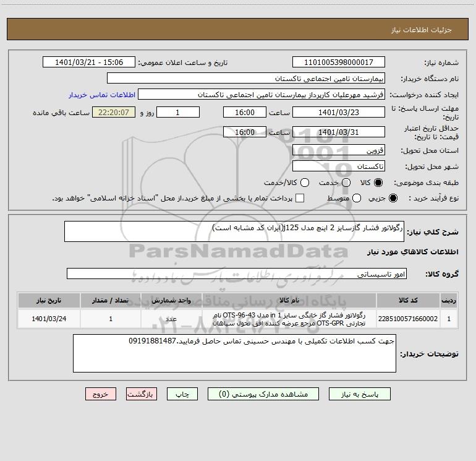Viewport: 476px width, 461px height.
Task: Select the کالا/خدمت radio button
Action: [x=305, y=183]
